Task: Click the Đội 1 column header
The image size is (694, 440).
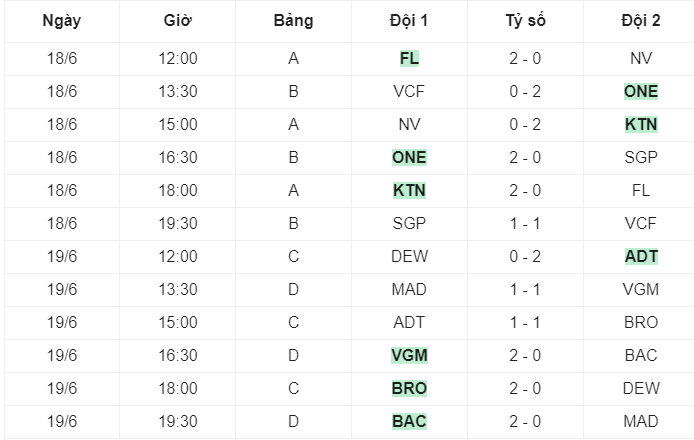Action: point(409,21)
